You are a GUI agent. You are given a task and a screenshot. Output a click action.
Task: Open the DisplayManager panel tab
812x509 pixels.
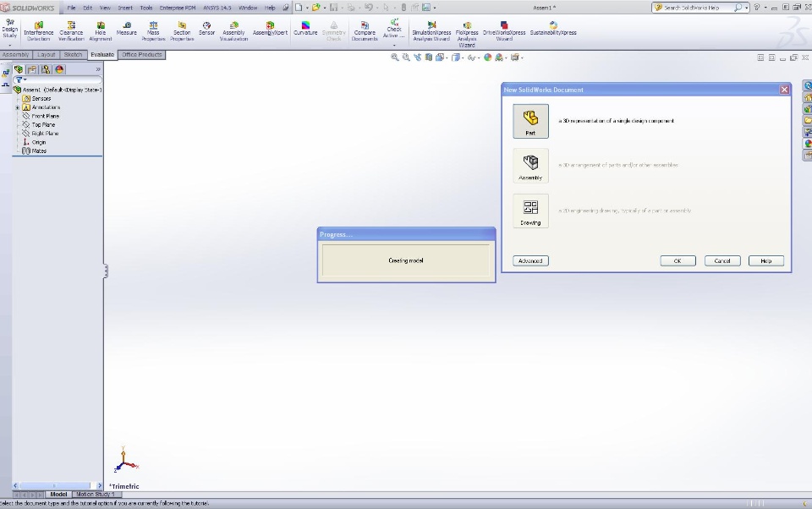point(59,69)
